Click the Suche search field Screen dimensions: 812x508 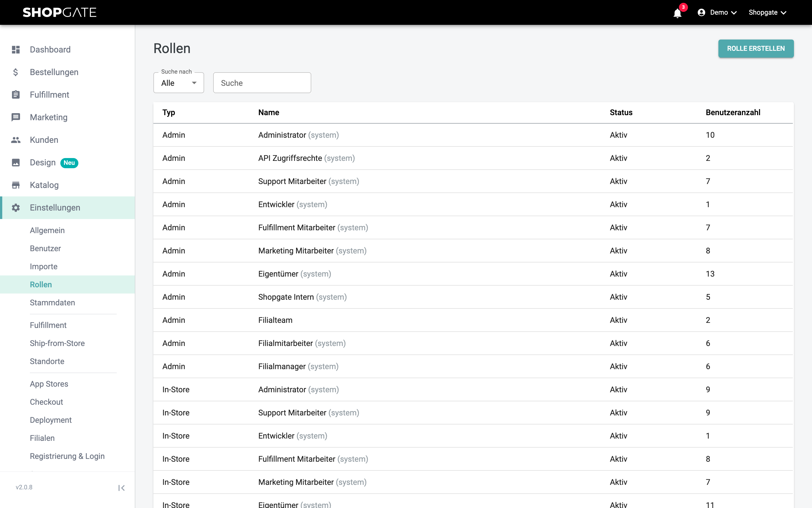tap(262, 83)
